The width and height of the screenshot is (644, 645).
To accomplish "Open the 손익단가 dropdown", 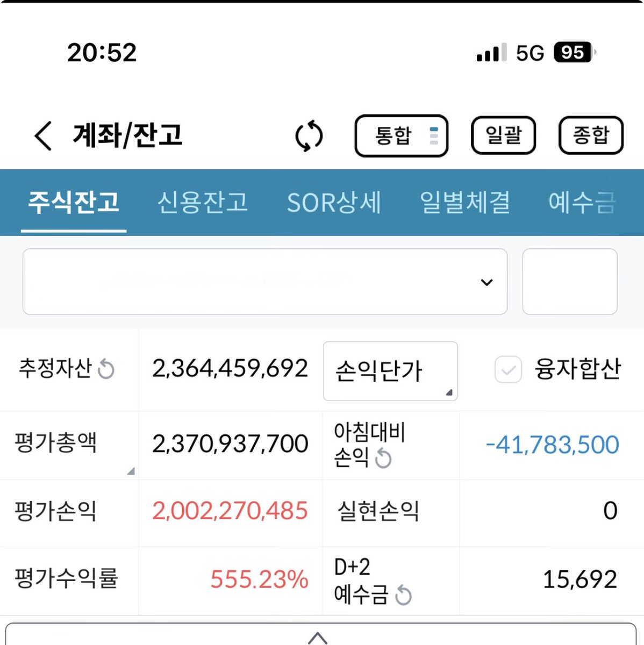I will coord(390,371).
